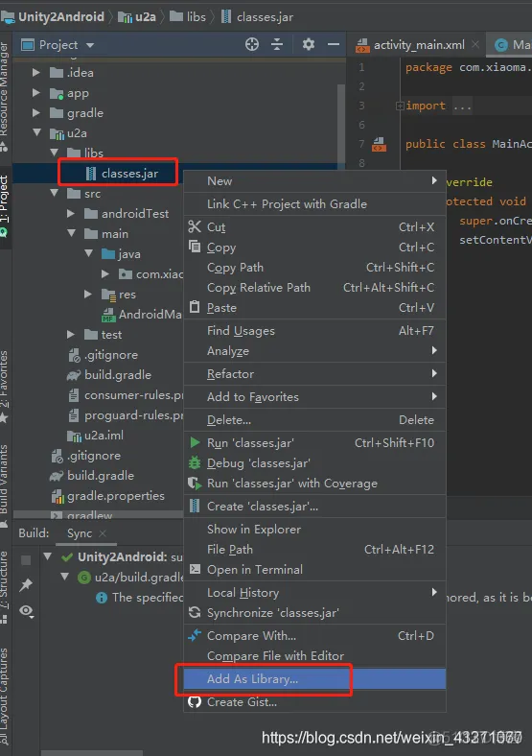Viewport: 532px width, 756px height.
Task: Choose Create 'classes.jar'... entry
Action: tap(314, 507)
